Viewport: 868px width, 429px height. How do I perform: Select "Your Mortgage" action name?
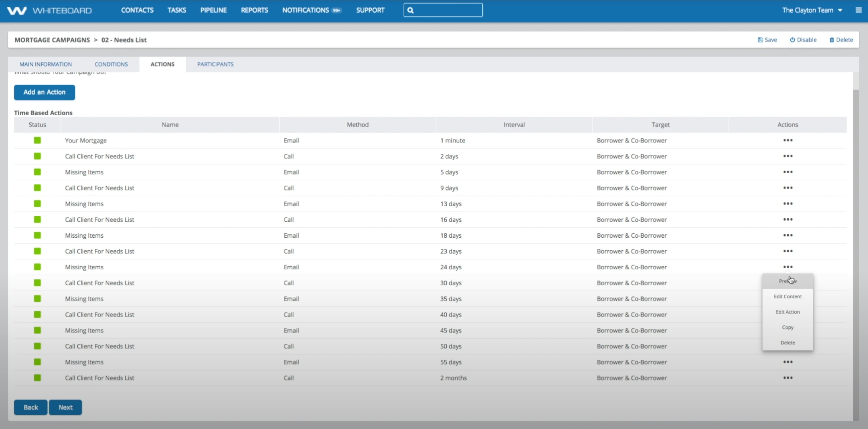tap(86, 140)
